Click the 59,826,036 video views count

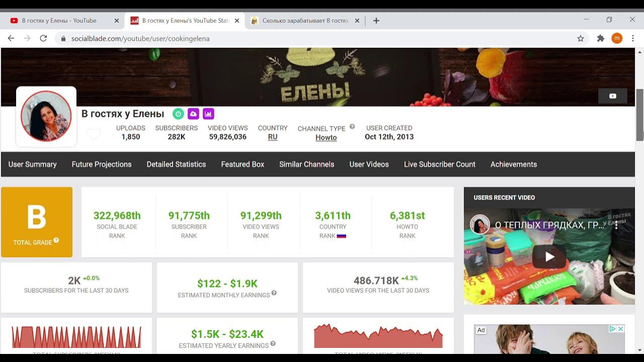click(x=227, y=137)
